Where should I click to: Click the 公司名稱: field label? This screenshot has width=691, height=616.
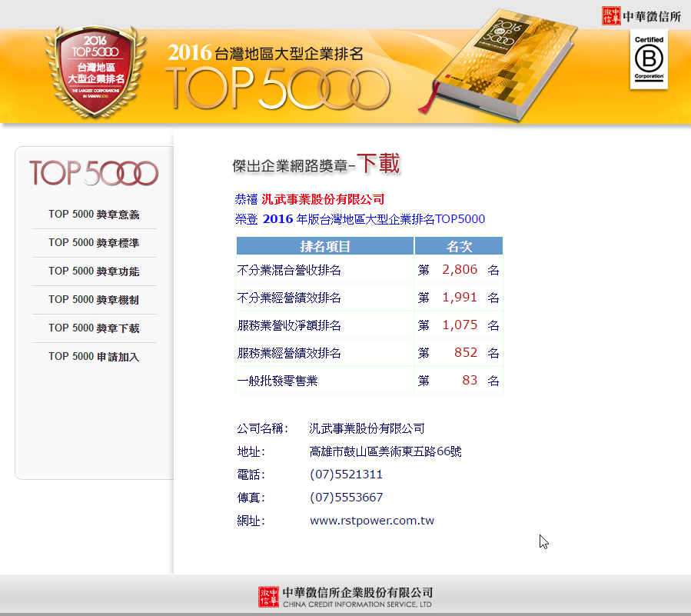pyautogui.click(x=262, y=428)
